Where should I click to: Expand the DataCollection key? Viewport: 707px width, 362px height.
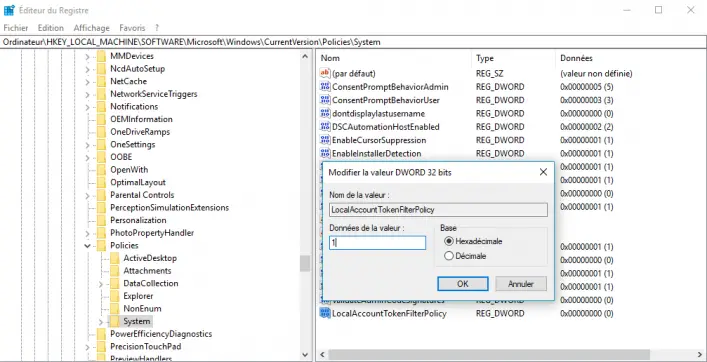click(101, 284)
